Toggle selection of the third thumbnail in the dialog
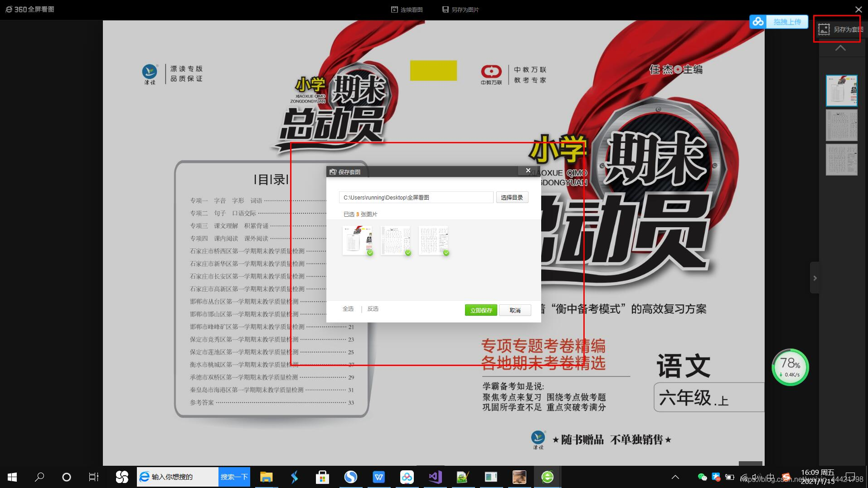868x488 pixels. click(x=434, y=240)
